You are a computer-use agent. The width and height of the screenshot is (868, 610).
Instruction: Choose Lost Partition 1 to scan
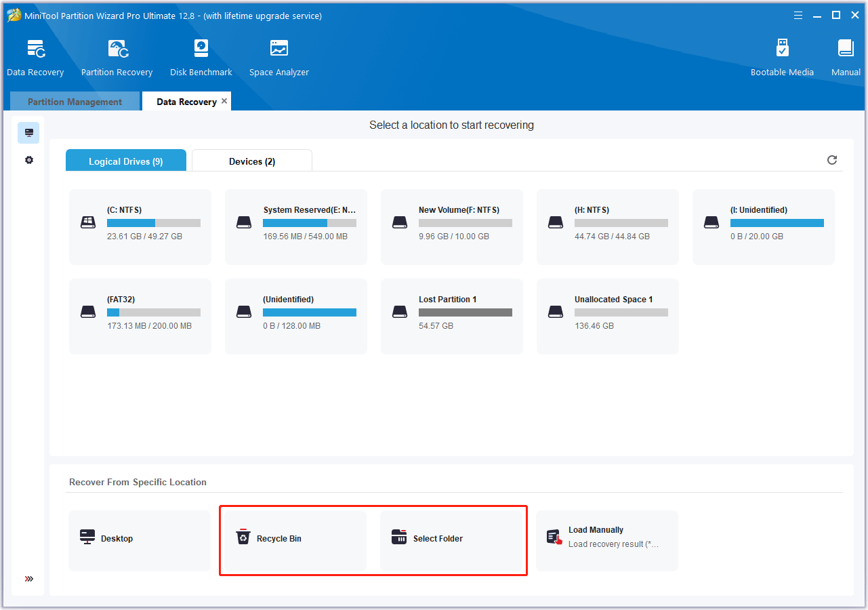click(x=451, y=316)
